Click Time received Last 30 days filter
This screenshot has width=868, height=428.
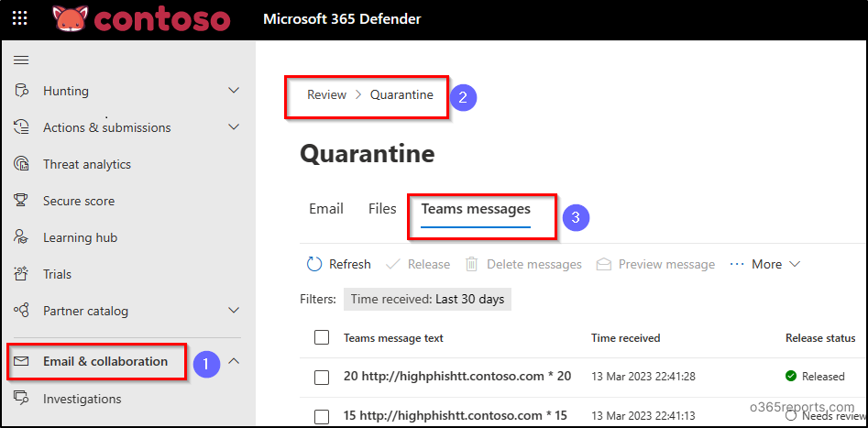coord(427,299)
